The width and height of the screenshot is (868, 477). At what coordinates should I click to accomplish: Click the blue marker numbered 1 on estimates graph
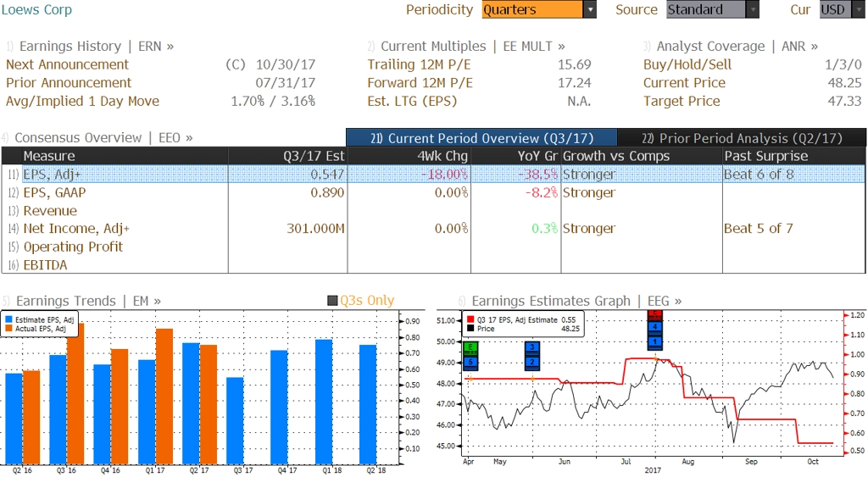pyautogui.click(x=655, y=341)
